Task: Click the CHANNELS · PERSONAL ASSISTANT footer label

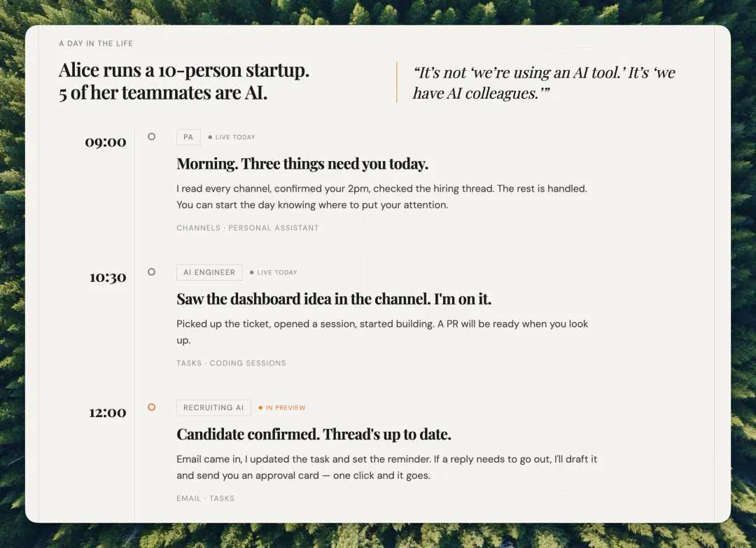Action: pos(247,228)
